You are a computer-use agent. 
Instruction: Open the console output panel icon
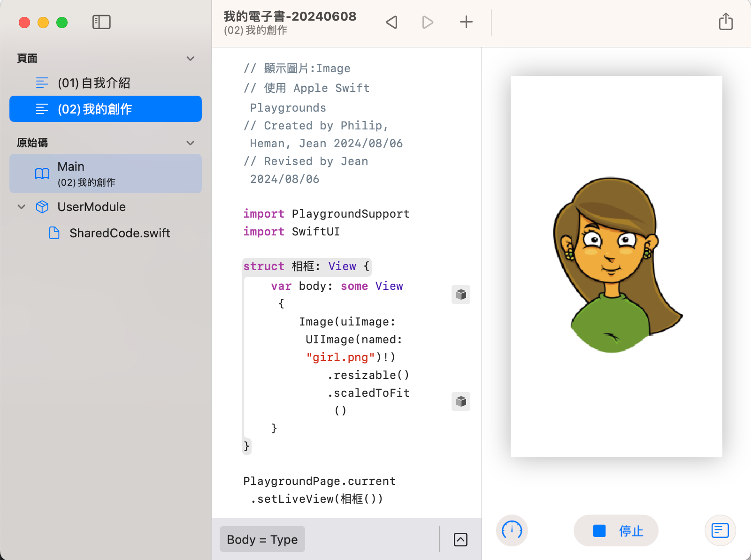720,530
